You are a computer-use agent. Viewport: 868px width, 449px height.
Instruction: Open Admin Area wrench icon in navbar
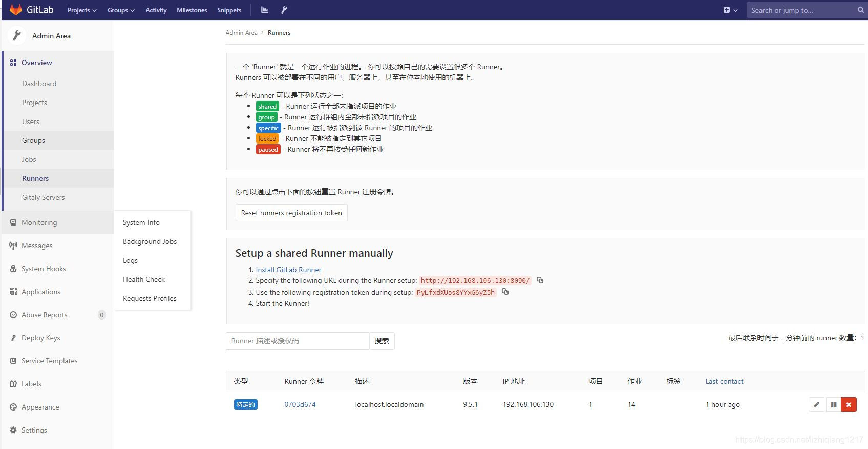(284, 10)
